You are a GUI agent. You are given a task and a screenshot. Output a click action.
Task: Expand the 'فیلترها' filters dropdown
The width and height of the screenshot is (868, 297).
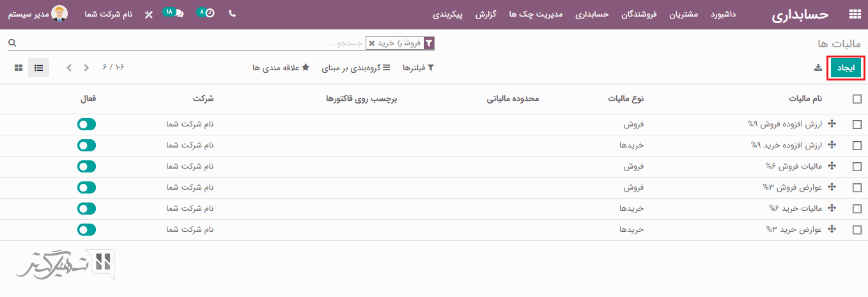(x=418, y=68)
